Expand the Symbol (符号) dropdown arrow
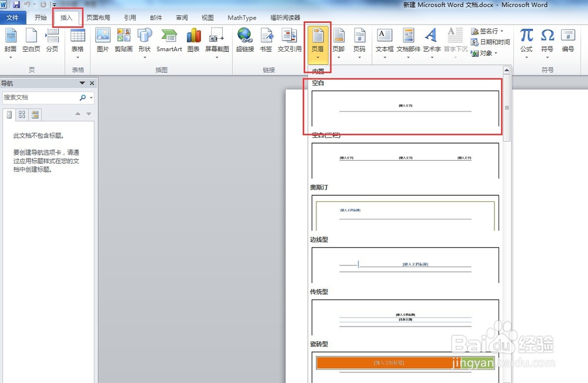 point(547,58)
